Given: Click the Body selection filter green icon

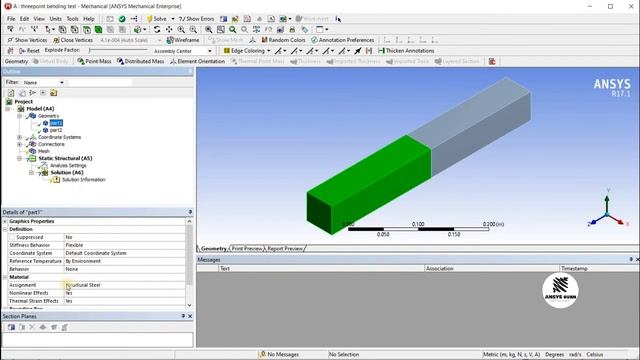Looking at the screenshot, I should pos(98,29).
